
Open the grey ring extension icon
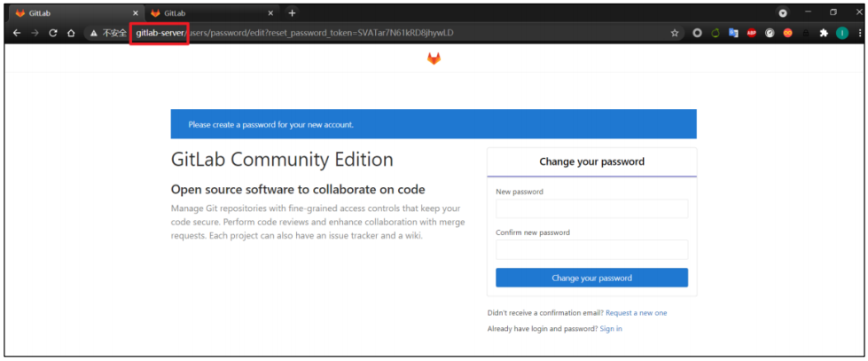(698, 33)
